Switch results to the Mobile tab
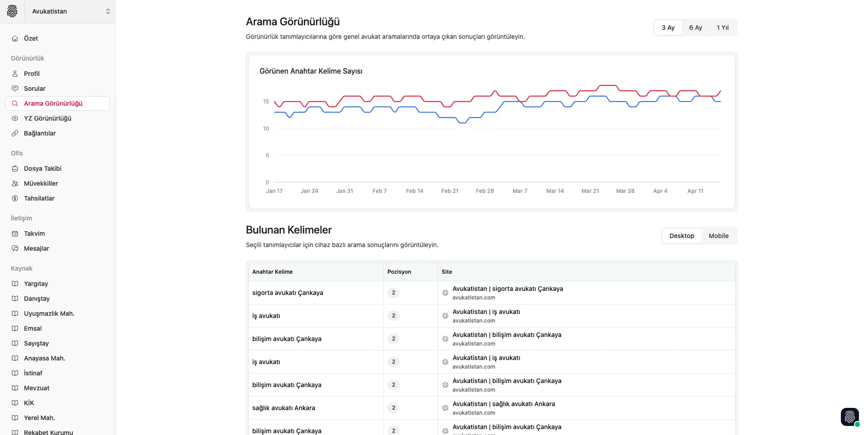 718,236
